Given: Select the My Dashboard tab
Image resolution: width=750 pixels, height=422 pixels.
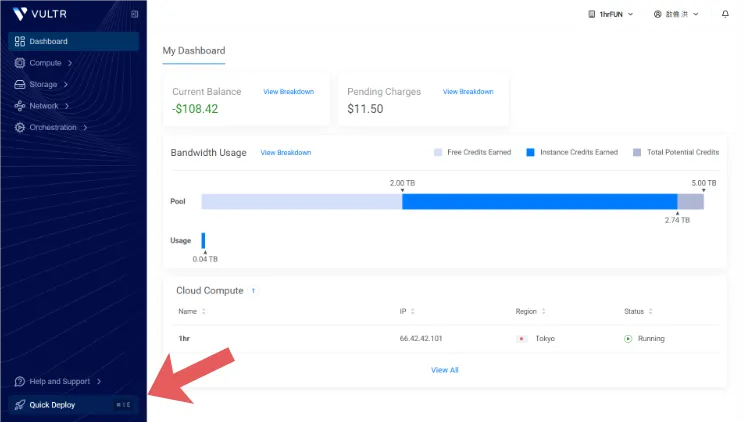Looking at the screenshot, I should pos(194,51).
